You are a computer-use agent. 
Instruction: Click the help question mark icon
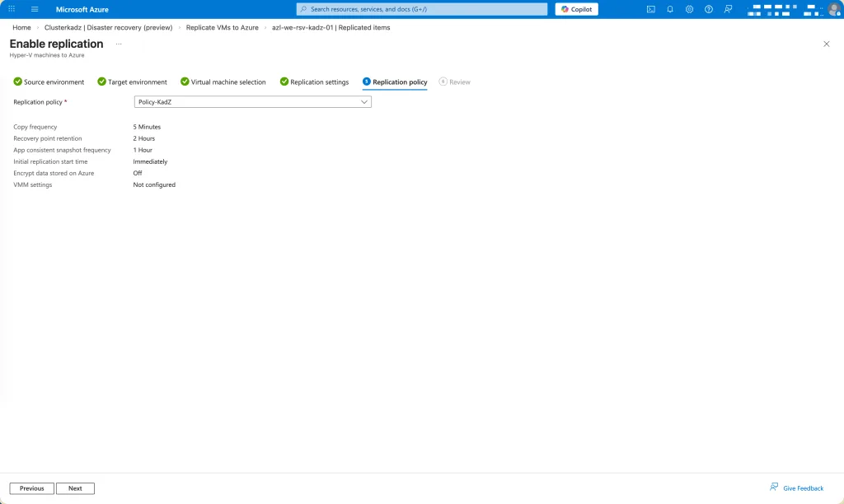click(x=708, y=9)
